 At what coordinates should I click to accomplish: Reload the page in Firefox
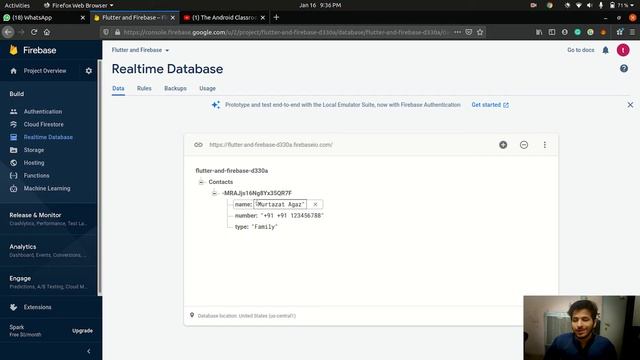pyautogui.click(x=34, y=32)
